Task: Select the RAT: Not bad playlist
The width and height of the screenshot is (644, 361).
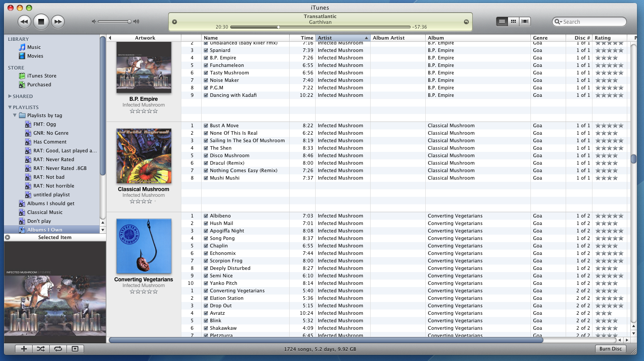Action: (x=49, y=177)
